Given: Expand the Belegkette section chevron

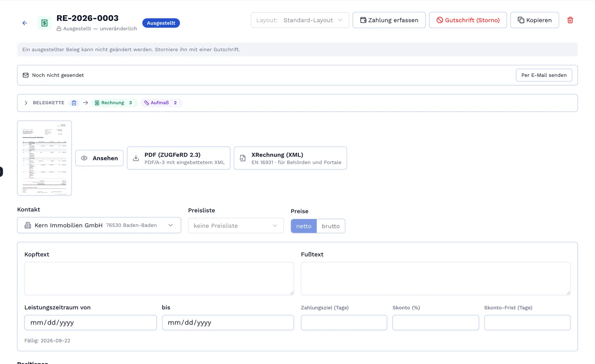Looking at the screenshot, I should coord(26,103).
